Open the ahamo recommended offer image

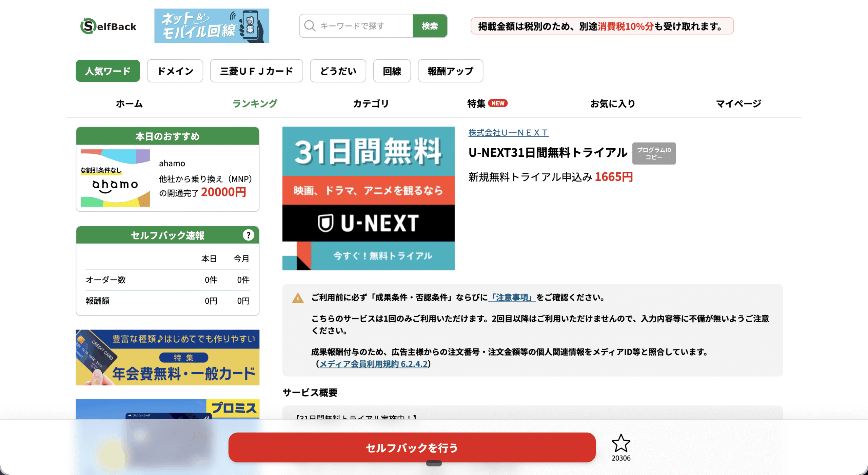(115, 178)
